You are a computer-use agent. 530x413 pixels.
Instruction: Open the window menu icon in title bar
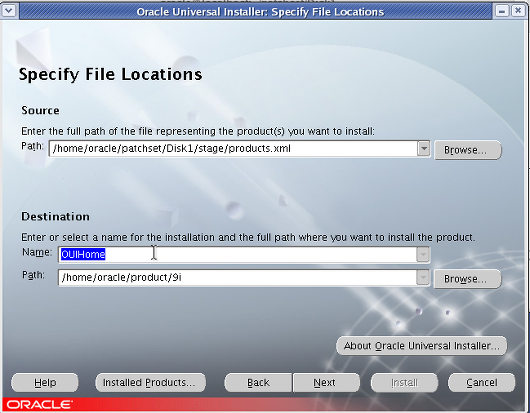(8, 11)
